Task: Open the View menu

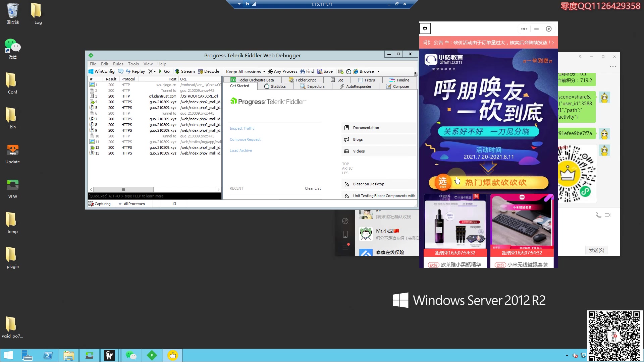Action: click(148, 64)
